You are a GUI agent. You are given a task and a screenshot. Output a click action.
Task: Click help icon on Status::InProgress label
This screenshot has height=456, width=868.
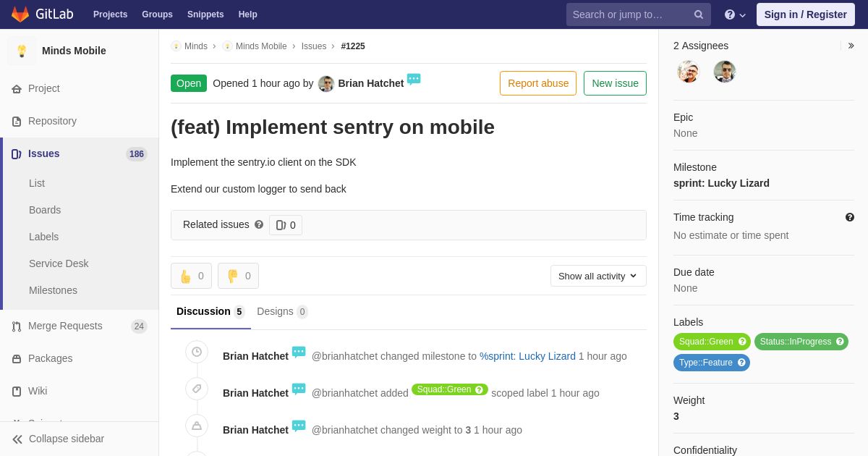840,342
